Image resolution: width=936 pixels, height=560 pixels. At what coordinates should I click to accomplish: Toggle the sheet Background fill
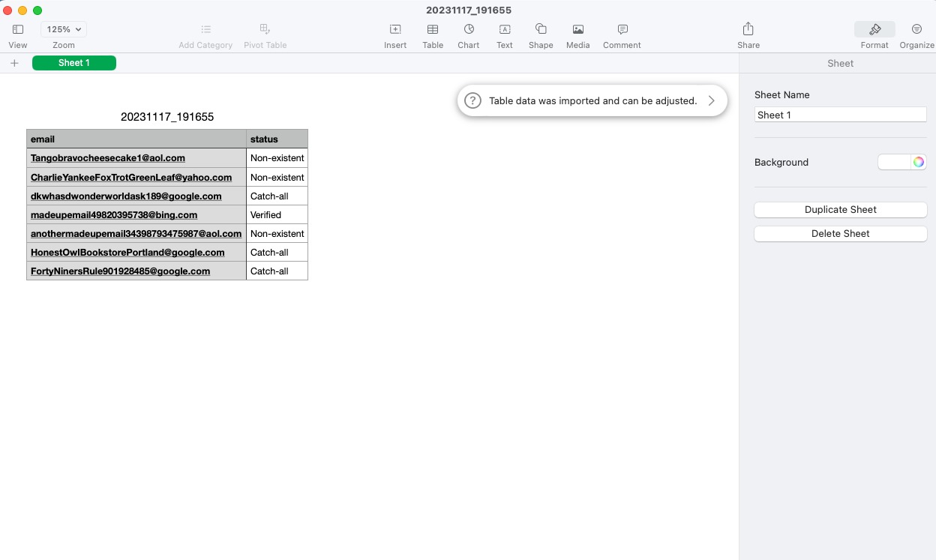896,162
